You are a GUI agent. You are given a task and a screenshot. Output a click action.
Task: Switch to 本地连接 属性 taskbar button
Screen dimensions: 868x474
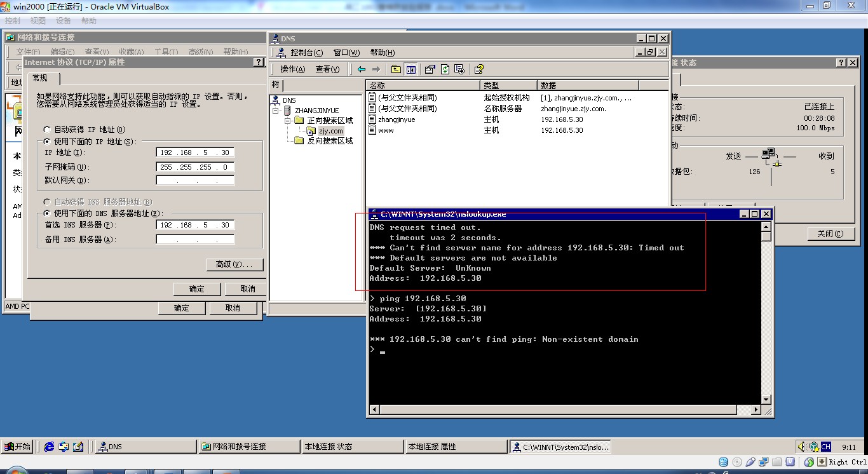[457, 447]
